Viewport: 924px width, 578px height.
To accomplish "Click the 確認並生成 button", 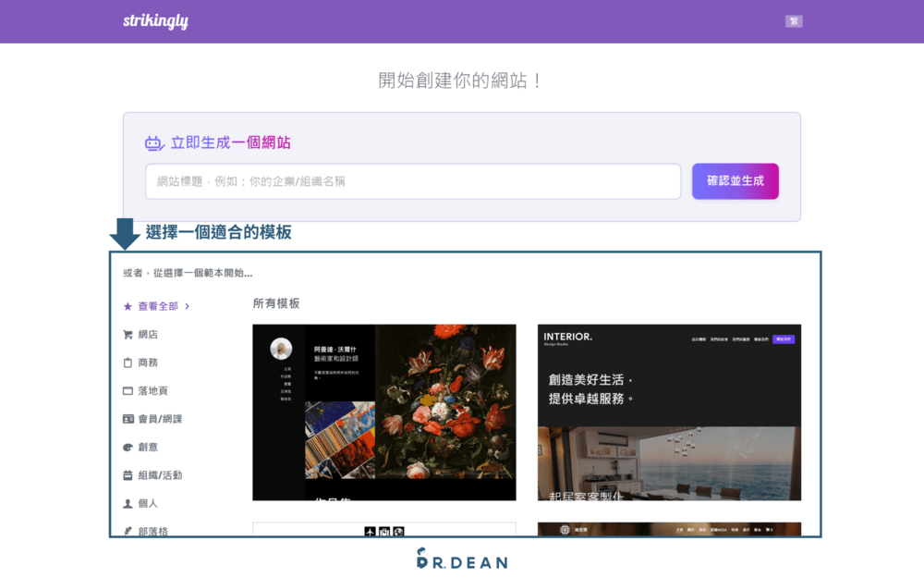I will 735,181.
